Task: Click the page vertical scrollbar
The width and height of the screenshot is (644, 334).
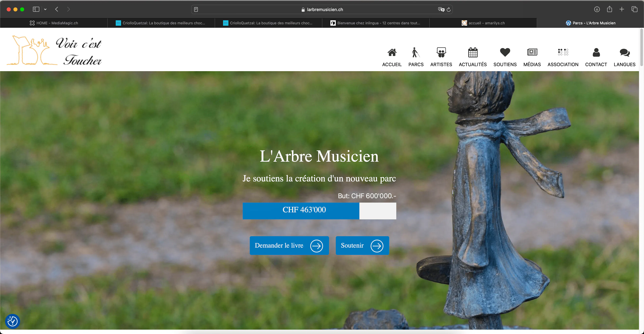Action: pos(641,47)
